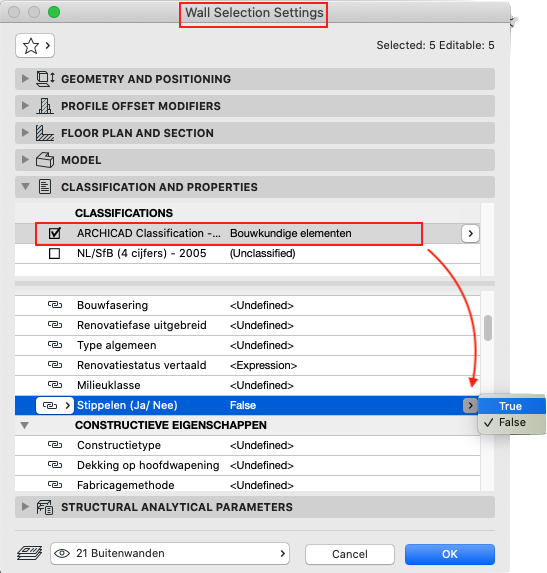Click the link icon next to Milieuklasse

(55, 385)
